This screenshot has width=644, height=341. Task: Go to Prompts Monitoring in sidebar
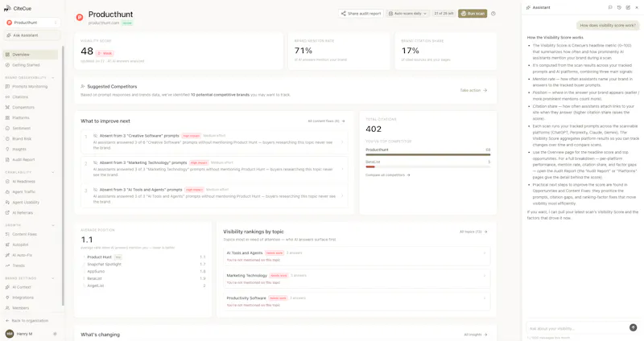[31, 87]
